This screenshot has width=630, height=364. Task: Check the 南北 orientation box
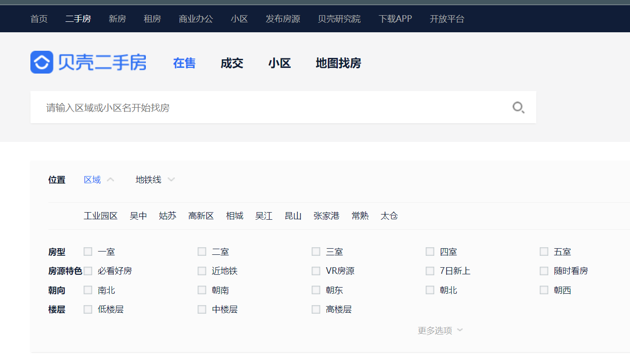tap(88, 290)
